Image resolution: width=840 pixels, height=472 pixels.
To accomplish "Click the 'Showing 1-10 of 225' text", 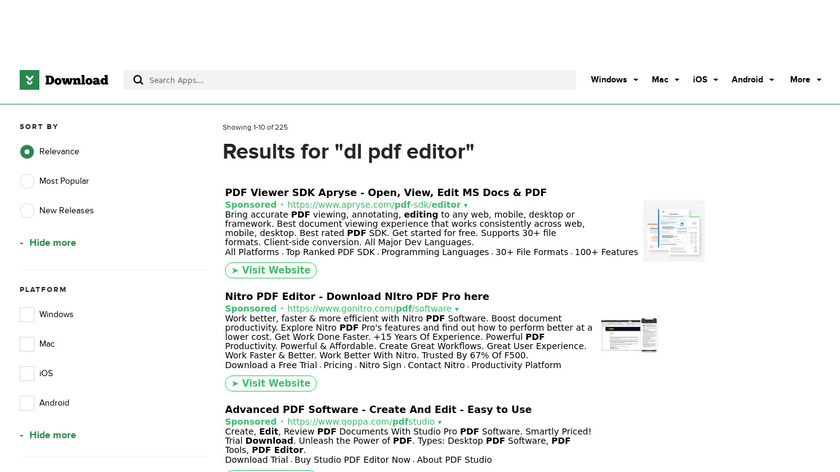I will pos(255,128).
